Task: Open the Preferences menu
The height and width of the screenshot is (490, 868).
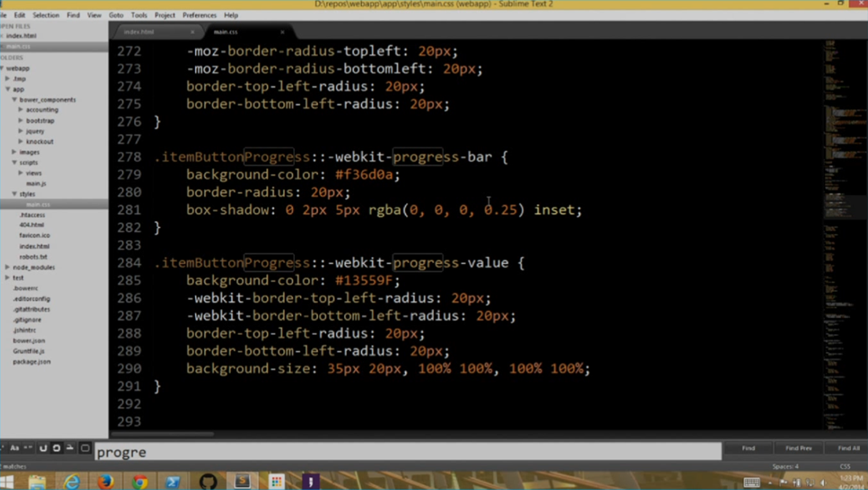Action: [x=199, y=15]
